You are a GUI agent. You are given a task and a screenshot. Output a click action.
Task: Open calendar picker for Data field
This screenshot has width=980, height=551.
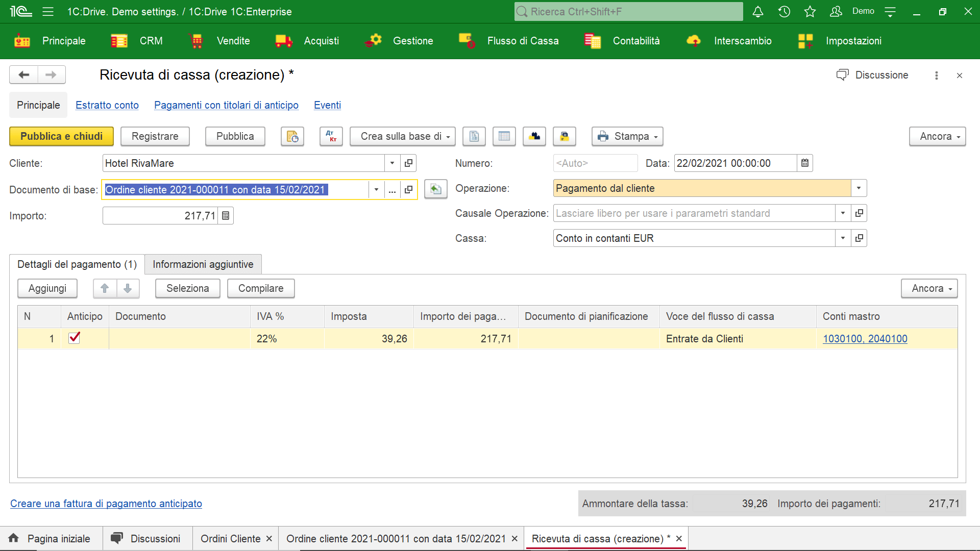[805, 163]
